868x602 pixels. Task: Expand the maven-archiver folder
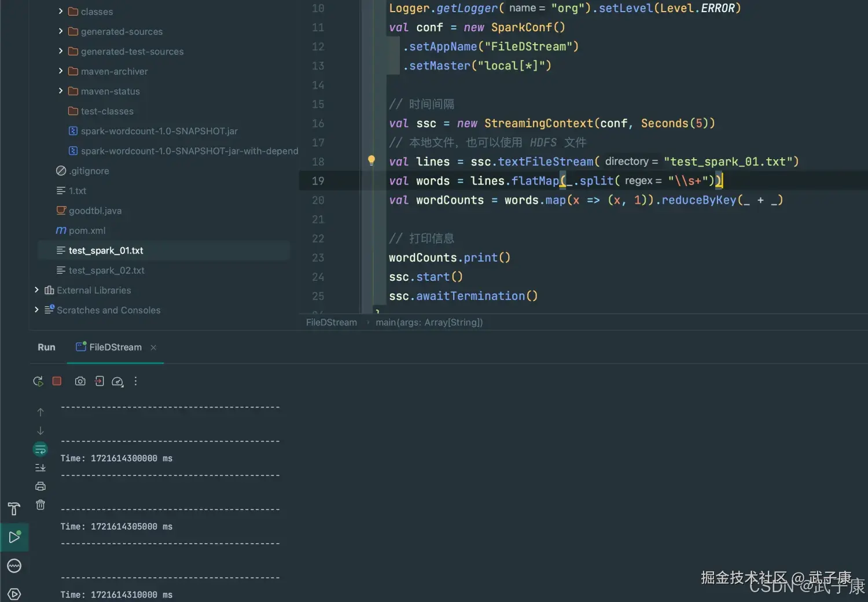tap(60, 71)
